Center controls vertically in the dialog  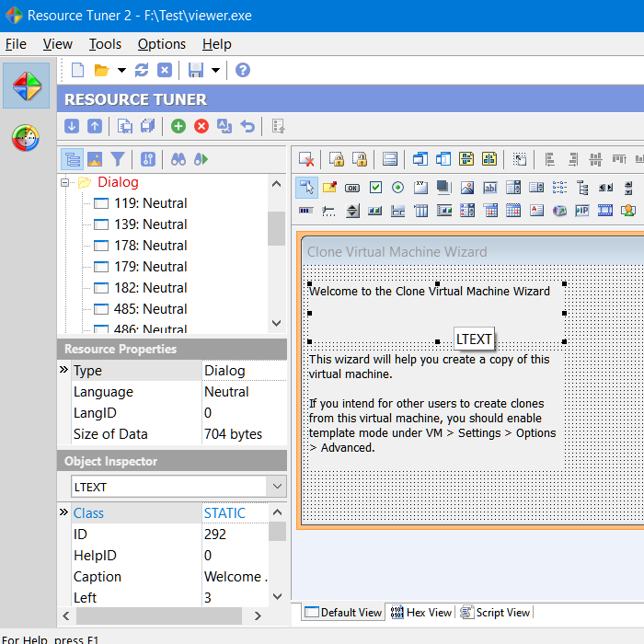tap(466, 159)
